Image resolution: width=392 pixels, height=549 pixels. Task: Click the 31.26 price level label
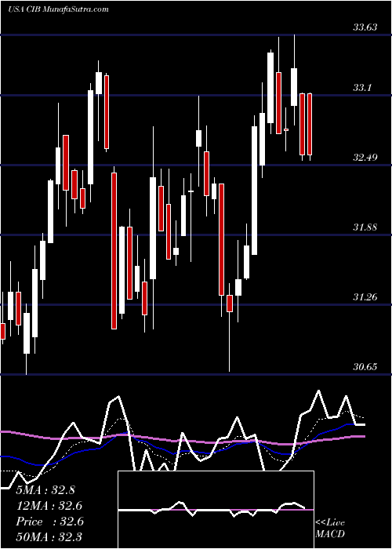(365, 297)
